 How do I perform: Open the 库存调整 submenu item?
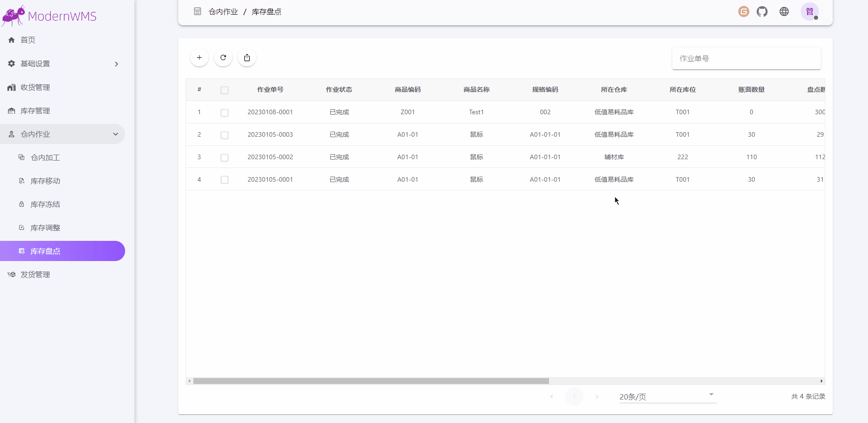pyautogui.click(x=62, y=228)
